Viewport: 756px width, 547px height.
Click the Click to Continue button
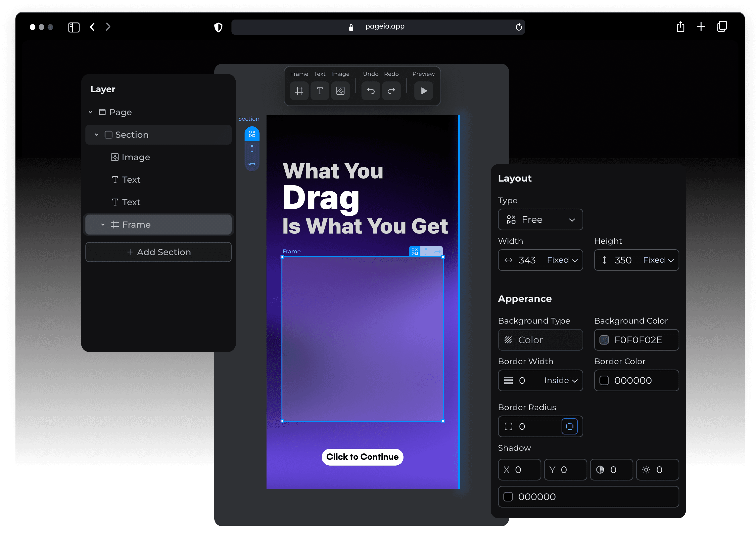[362, 457]
